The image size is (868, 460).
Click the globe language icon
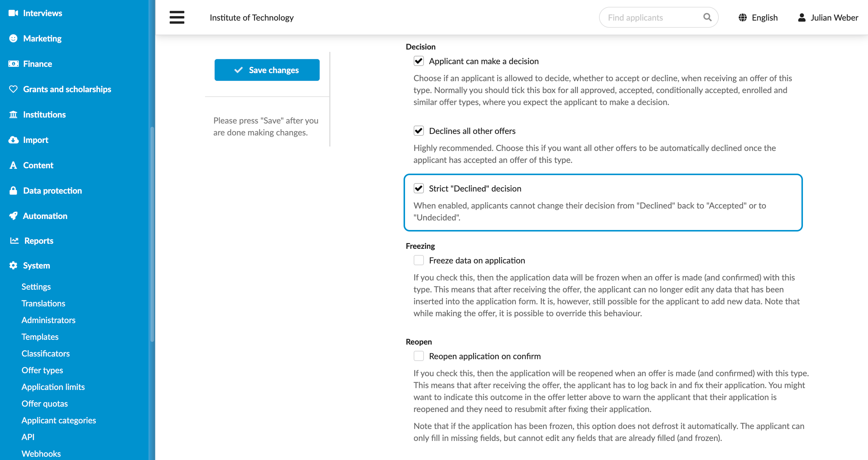tap(743, 18)
